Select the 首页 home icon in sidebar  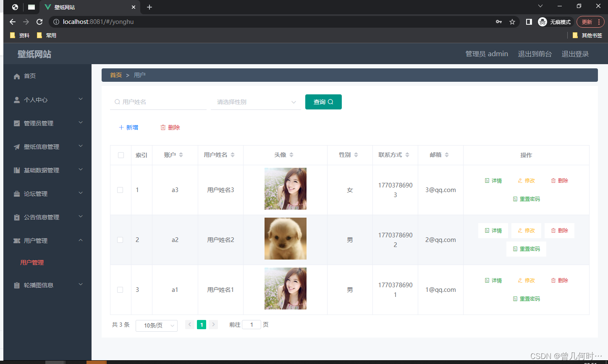[x=17, y=76]
